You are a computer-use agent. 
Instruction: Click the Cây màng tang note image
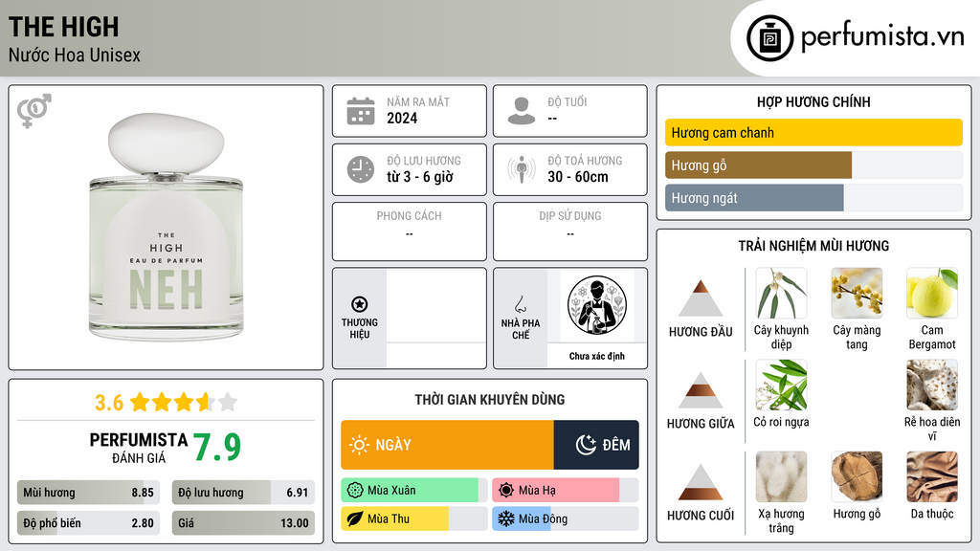click(857, 294)
